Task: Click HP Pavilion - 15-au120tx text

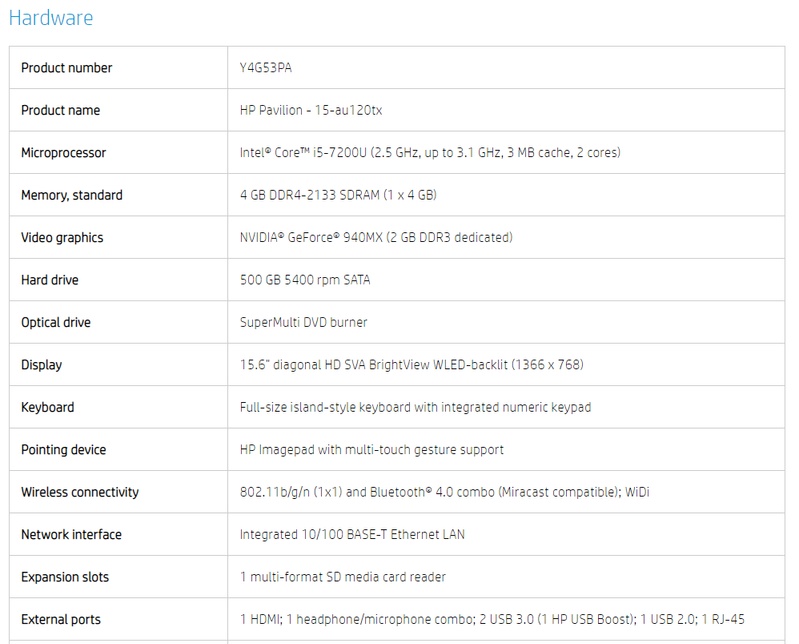Action: [311, 110]
